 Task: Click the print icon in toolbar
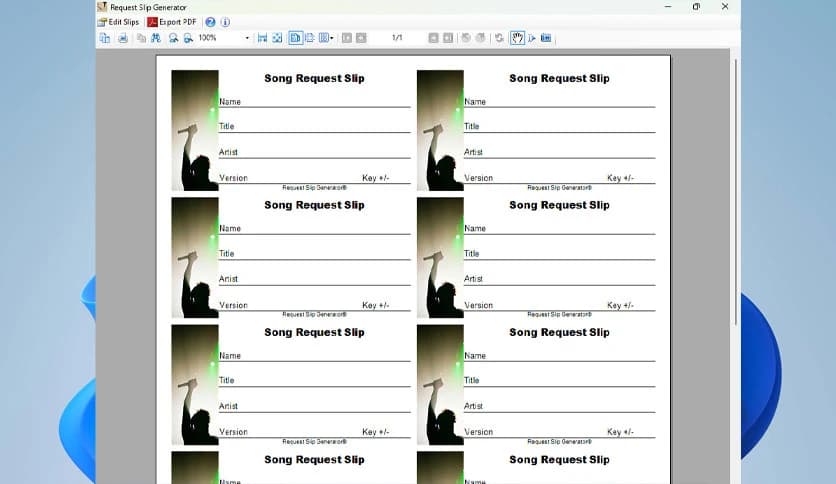(123, 38)
